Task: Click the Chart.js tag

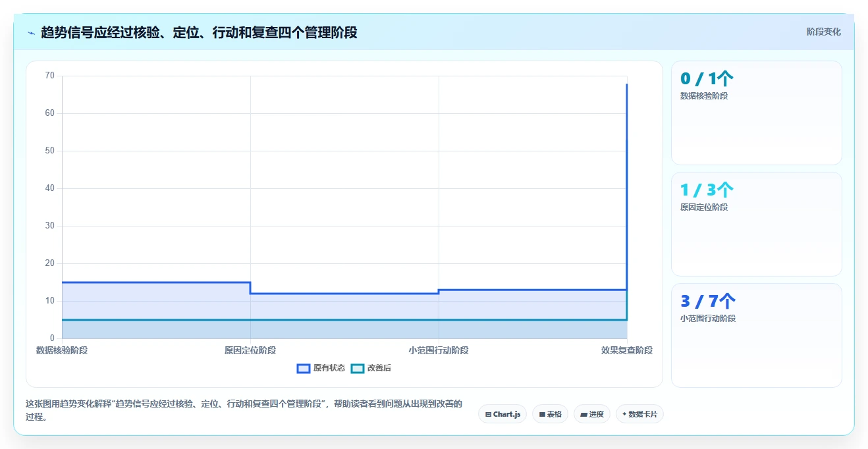Action: 502,414
